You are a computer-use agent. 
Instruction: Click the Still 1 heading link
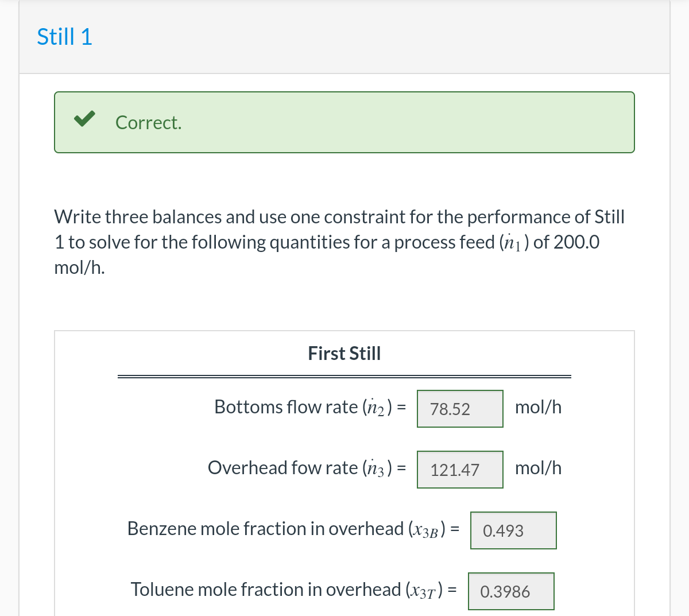64,36
